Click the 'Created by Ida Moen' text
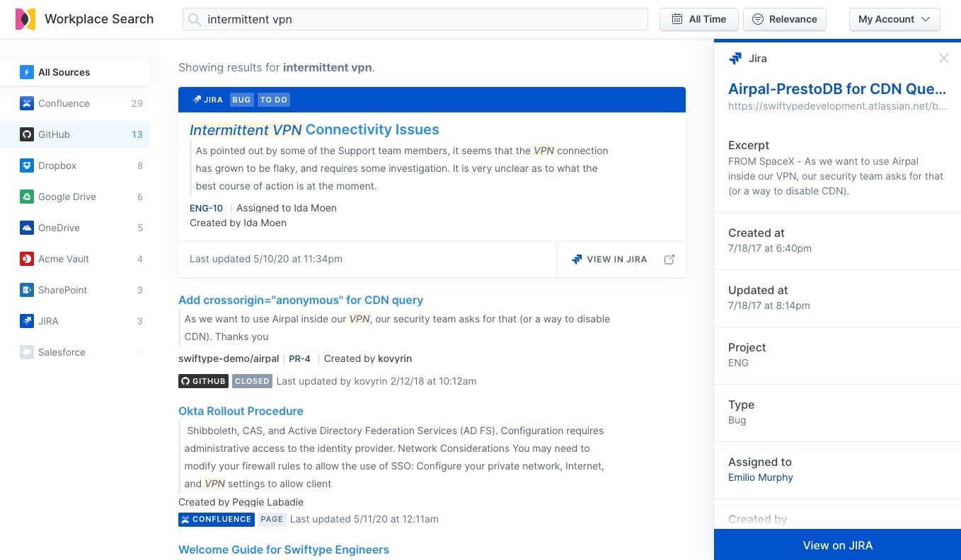961x560 pixels. click(x=238, y=223)
